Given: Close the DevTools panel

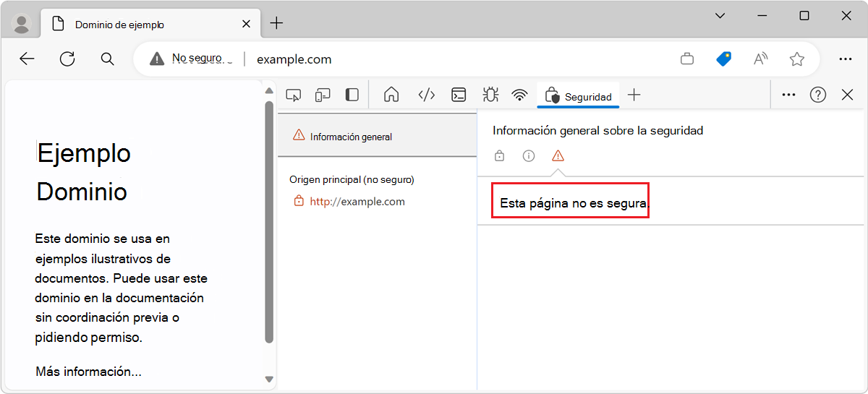Looking at the screenshot, I should 848,95.
